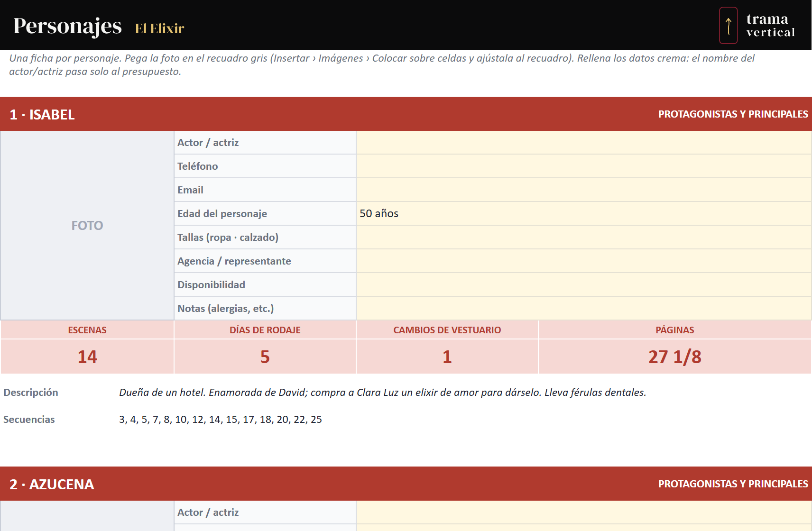Select the Isabel Agencia / representante input cell
The width and height of the screenshot is (812, 531).
tap(583, 261)
